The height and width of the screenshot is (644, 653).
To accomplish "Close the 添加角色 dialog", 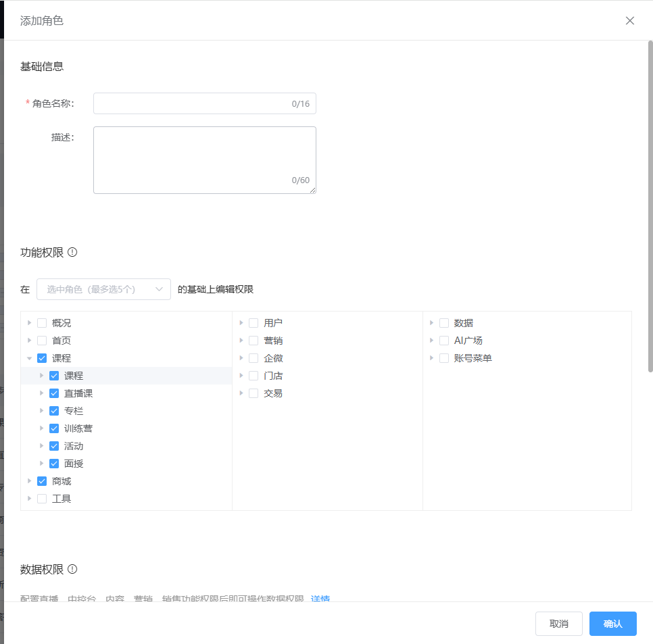I will coord(629,20).
